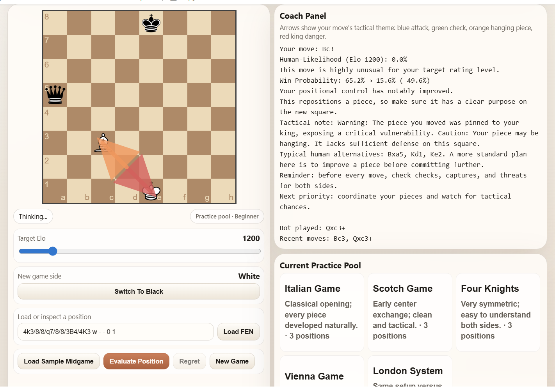Adjust the Target Elo slider handle
555x392 pixels.
click(53, 251)
